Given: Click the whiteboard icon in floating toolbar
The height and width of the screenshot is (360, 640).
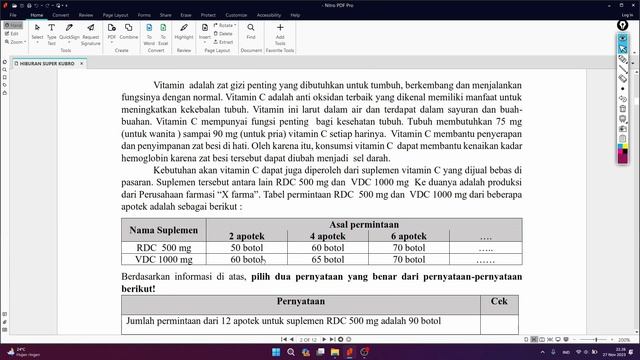Looking at the screenshot, I should [622, 119].
